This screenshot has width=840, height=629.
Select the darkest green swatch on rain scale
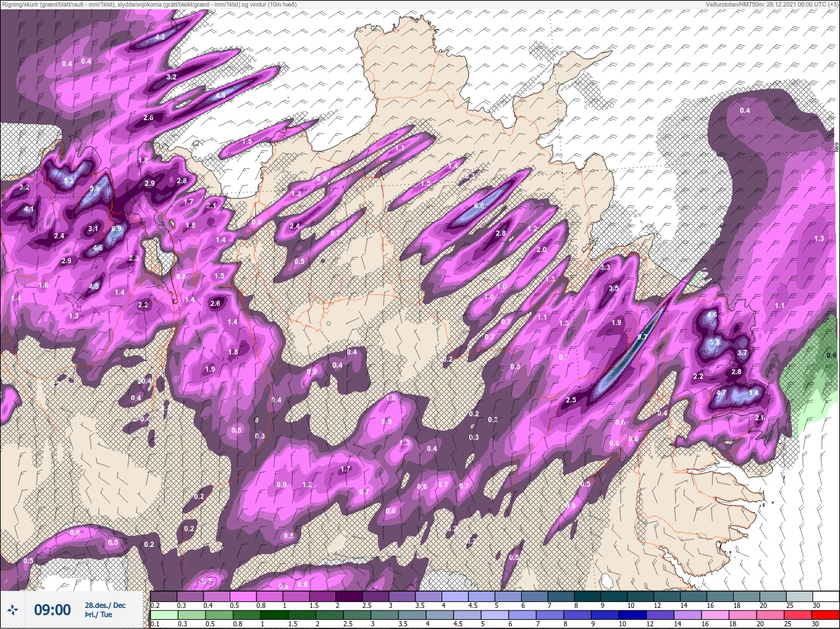click(274, 615)
